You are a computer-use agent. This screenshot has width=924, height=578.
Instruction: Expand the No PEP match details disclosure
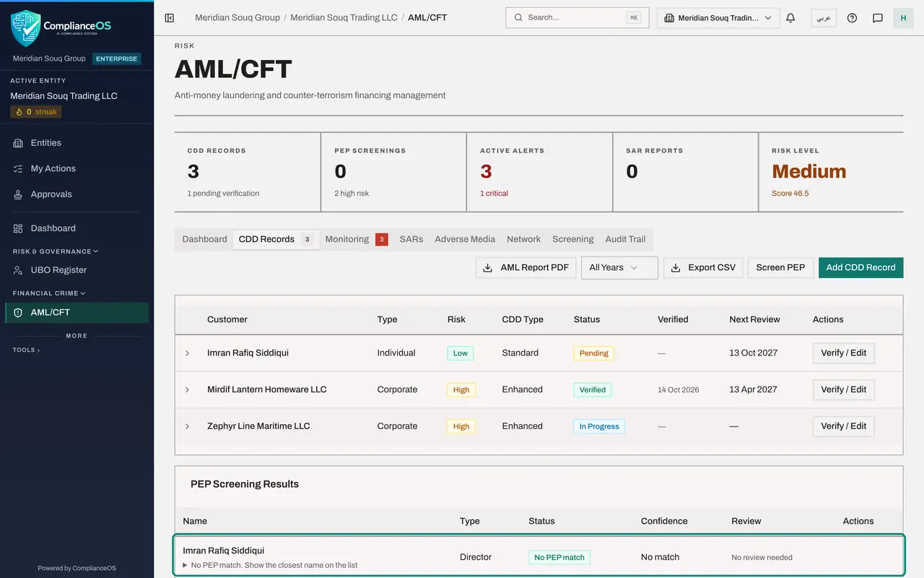270,565
